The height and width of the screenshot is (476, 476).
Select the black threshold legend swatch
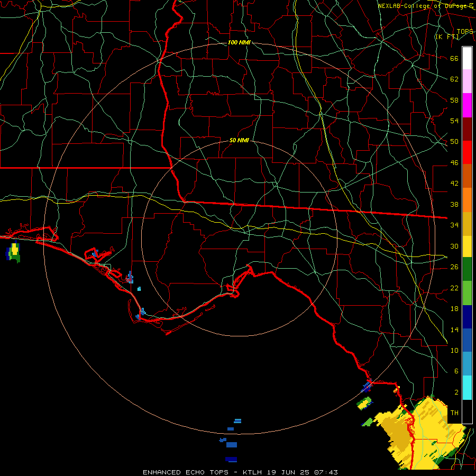coord(467,411)
